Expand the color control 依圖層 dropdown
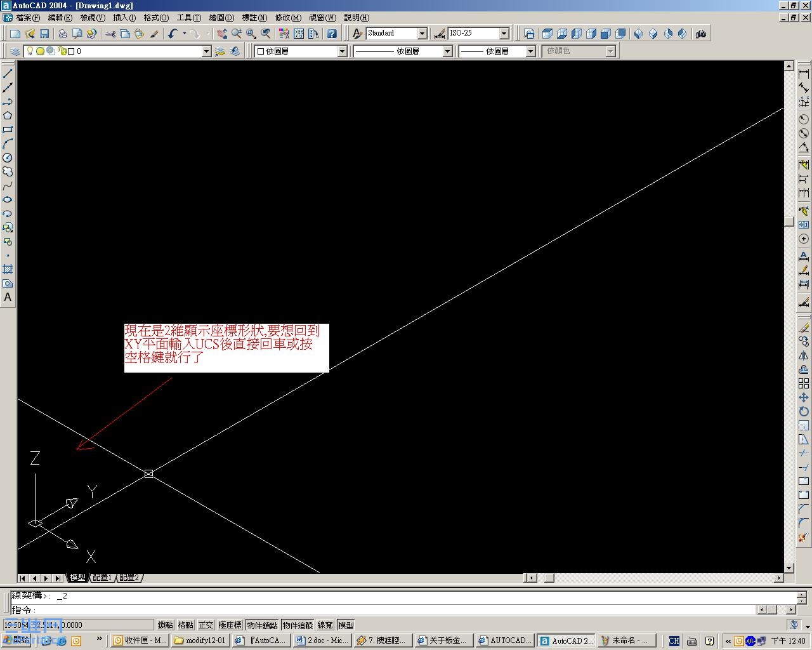Screen dimensions: 812x650 [x=343, y=51]
